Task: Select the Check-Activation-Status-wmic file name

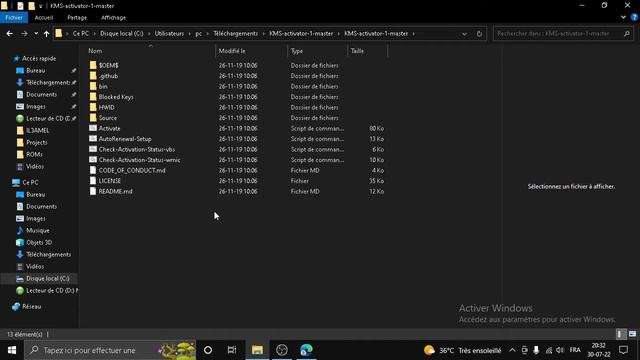Action: coord(139,160)
